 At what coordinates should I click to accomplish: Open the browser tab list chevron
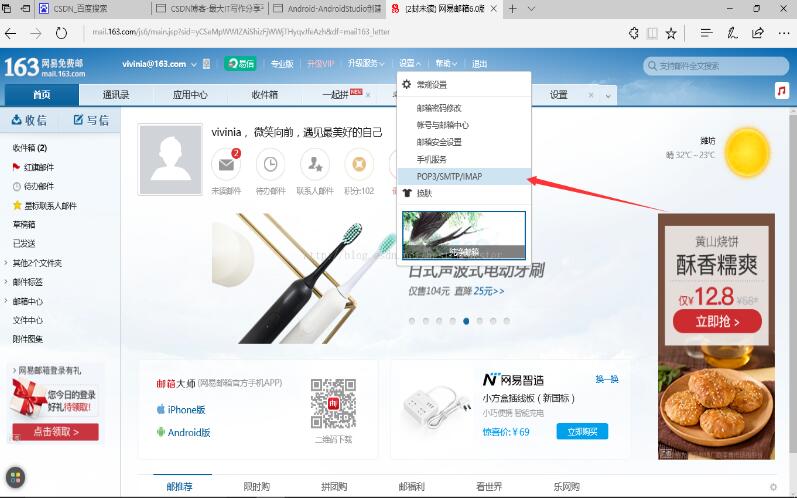click(x=531, y=9)
